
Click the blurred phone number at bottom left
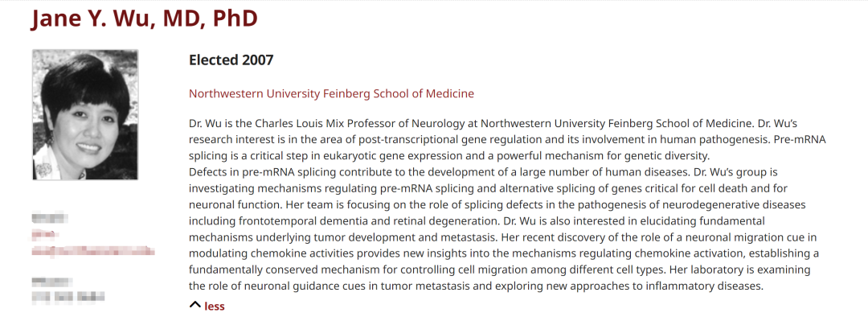pyautogui.click(x=68, y=298)
